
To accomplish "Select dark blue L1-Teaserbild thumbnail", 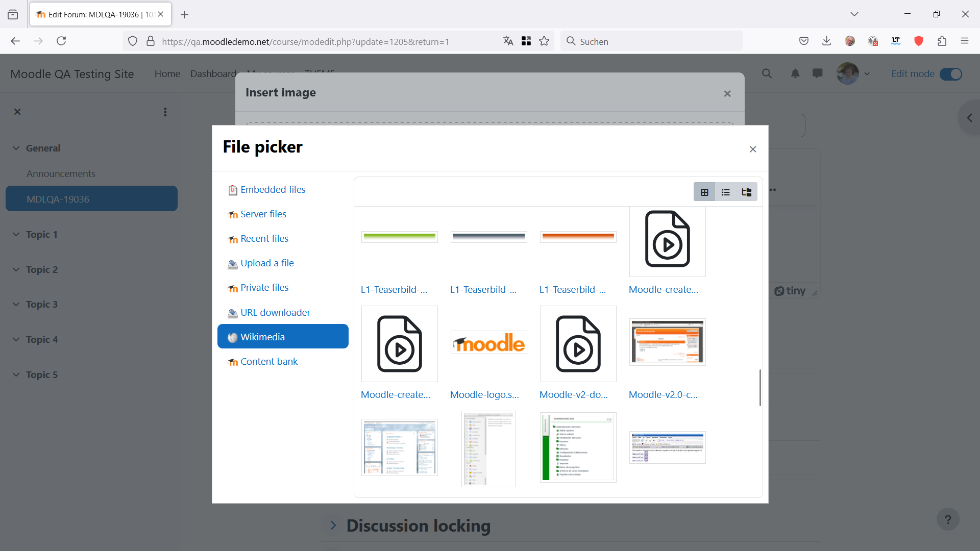I will click(488, 237).
